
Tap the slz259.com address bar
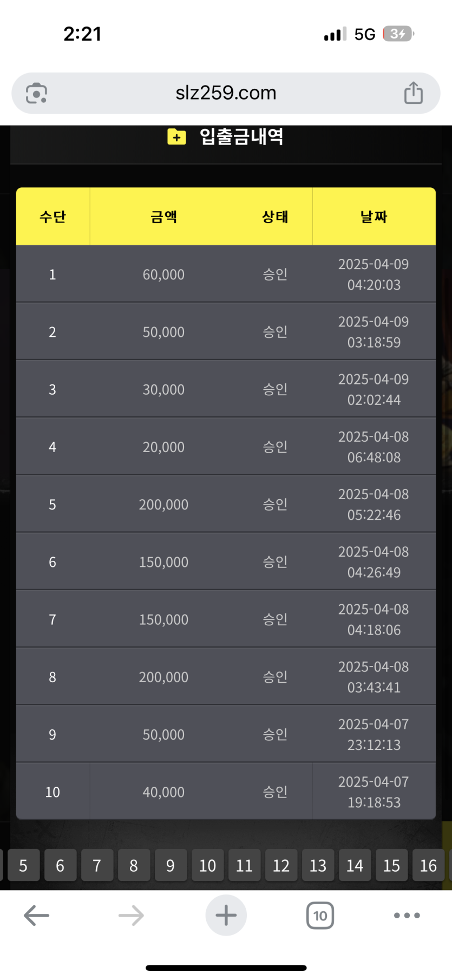coord(226,93)
